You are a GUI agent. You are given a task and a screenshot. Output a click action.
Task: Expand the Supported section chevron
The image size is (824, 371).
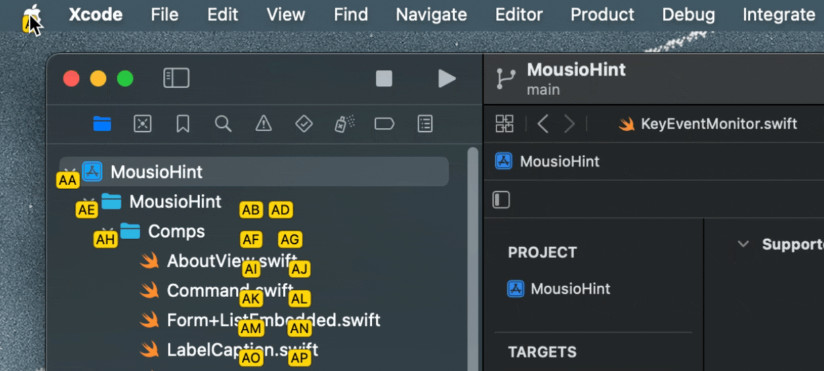(x=743, y=244)
